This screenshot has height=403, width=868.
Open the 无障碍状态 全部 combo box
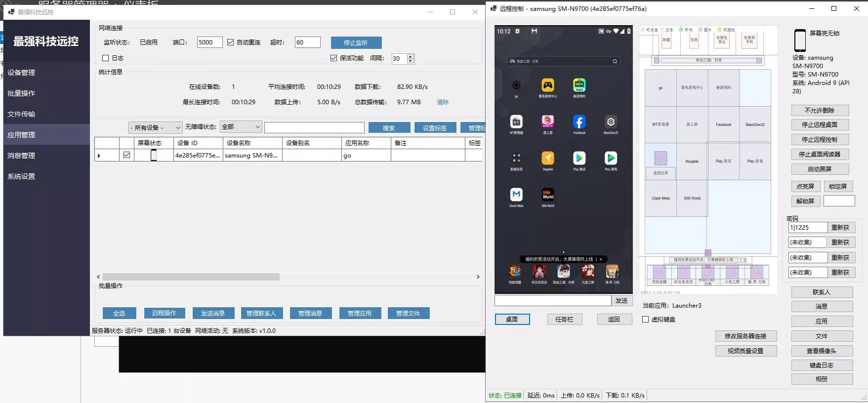(x=241, y=127)
